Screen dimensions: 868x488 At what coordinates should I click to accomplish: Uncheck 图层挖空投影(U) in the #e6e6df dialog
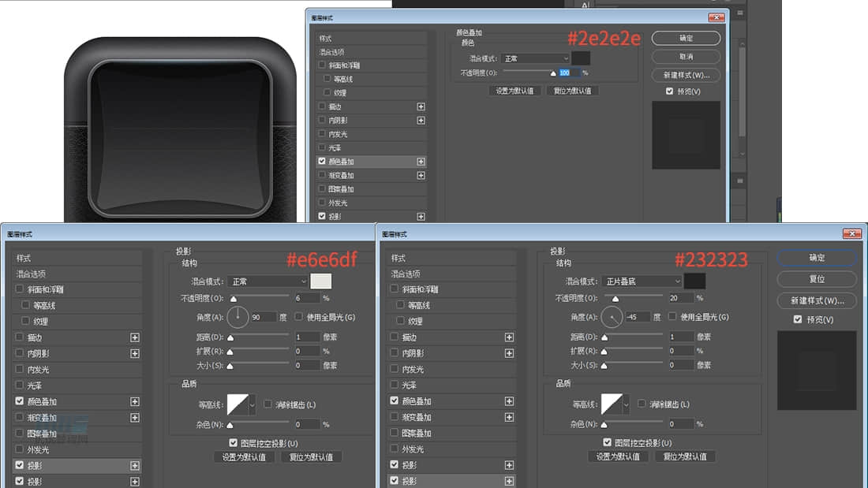pyautogui.click(x=233, y=442)
